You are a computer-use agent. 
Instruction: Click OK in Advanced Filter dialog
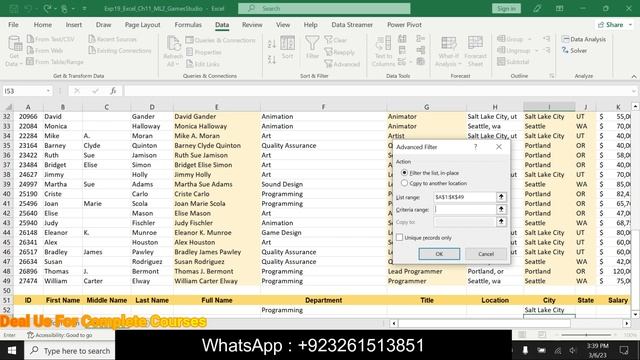point(439,254)
